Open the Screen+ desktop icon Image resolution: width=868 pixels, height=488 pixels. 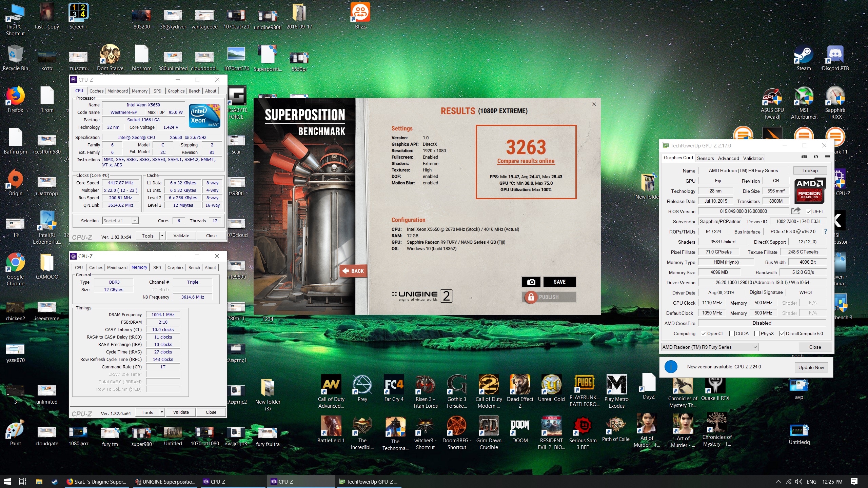(x=78, y=16)
